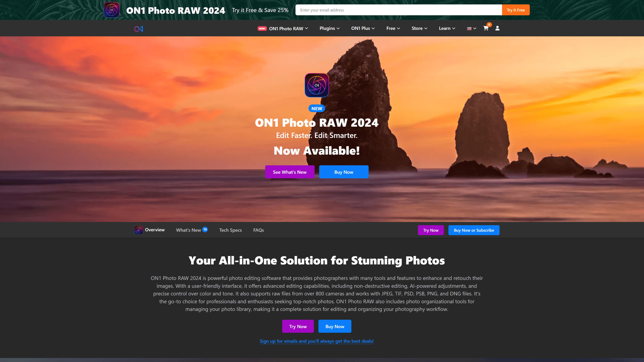This screenshot has width=644, height=362.
Task: Expand the Plugins dropdown menu
Action: tap(329, 28)
